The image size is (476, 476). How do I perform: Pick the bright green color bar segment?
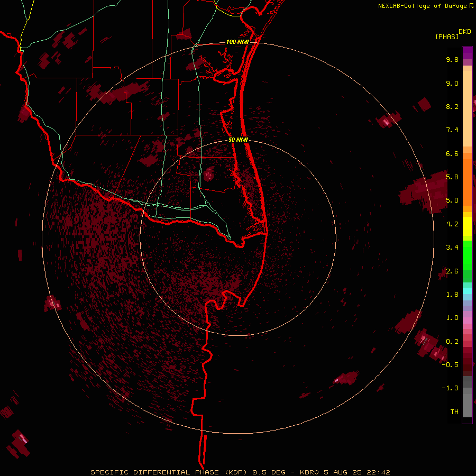(x=467, y=255)
